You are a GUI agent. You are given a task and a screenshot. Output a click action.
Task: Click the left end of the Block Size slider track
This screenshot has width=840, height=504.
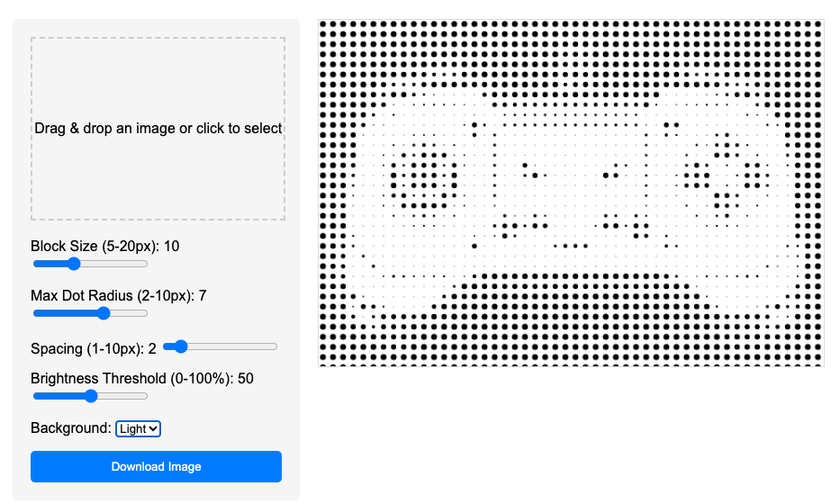point(35,264)
